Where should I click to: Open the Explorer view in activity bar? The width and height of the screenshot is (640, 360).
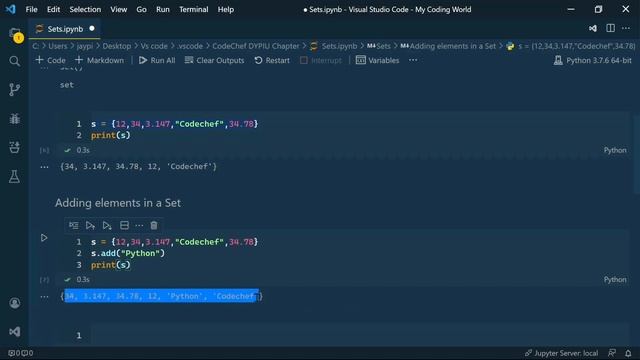[15, 34]
